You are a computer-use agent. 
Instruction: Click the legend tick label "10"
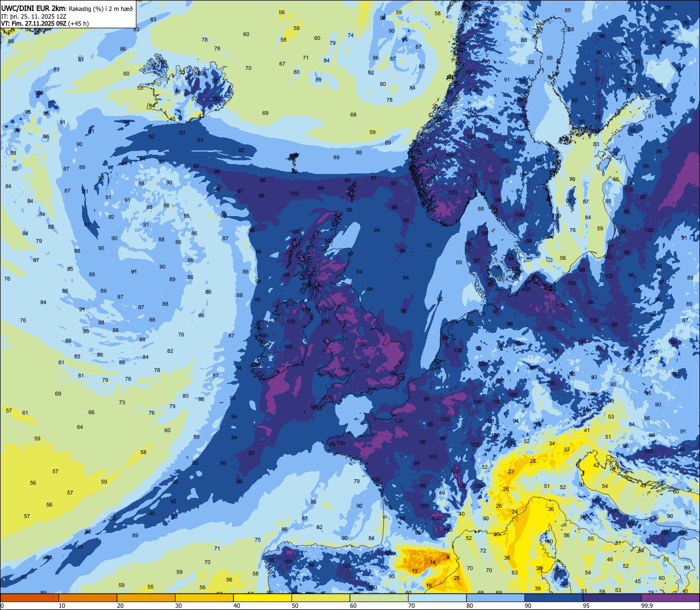pos(62,606)
